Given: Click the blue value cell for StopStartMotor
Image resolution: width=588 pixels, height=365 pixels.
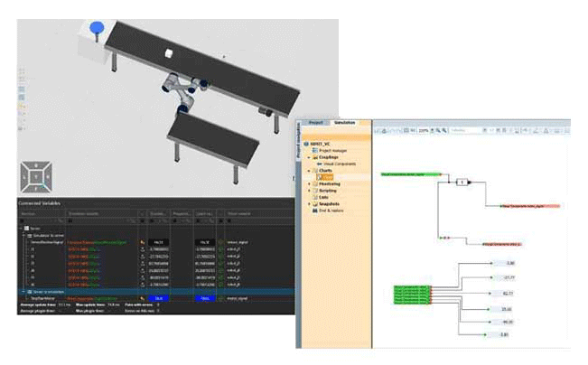Looking at the screenshot, I should pos(159,298).
